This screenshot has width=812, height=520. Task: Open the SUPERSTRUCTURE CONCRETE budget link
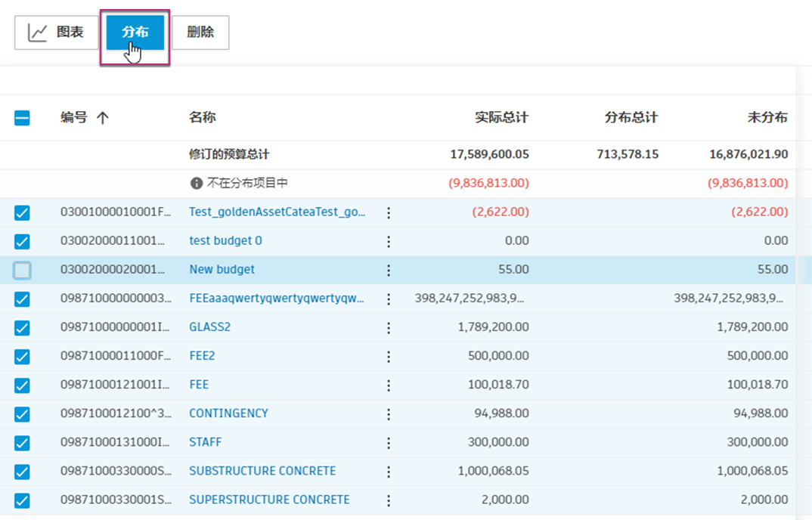pos(269,500)
